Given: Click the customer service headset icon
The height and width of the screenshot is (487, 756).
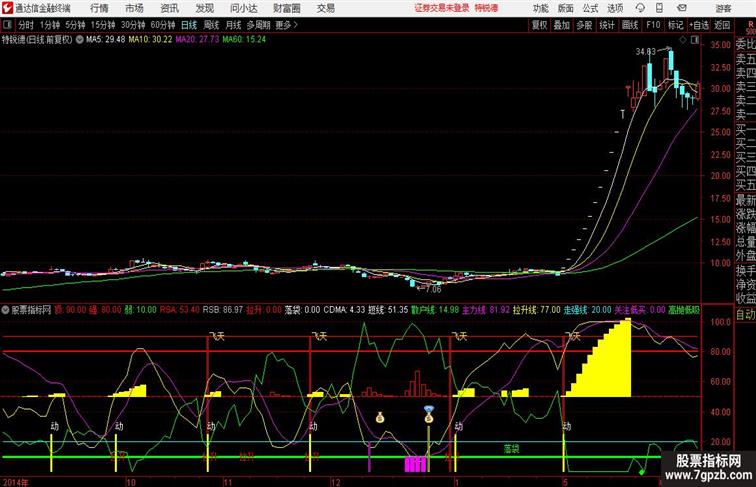Looking at the screenshot, I should tap(640, 8).
